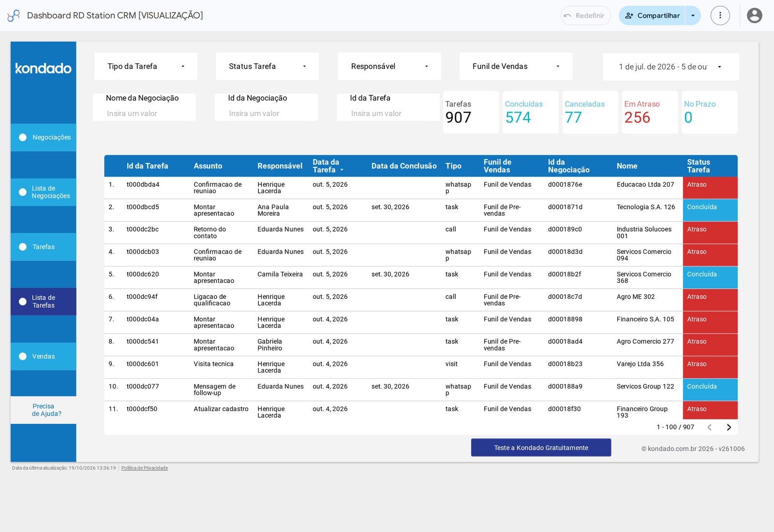774x532 pixels.
Task: Click the Id da Negociação input field
Action: pos(266,114)
